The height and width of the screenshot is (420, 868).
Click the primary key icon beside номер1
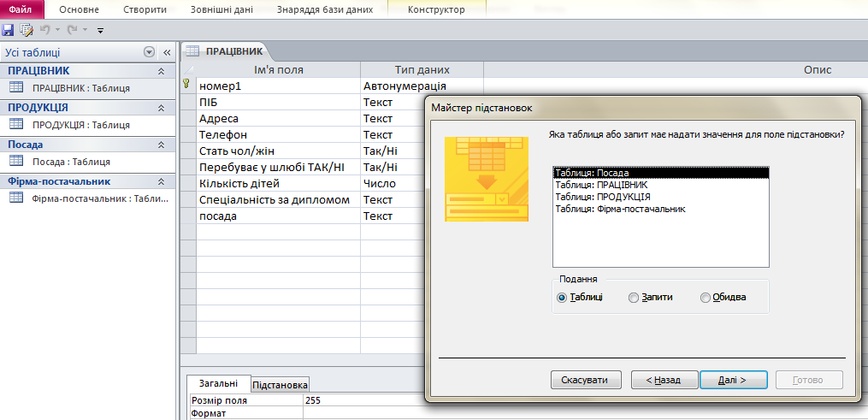[x=186, y=84]
